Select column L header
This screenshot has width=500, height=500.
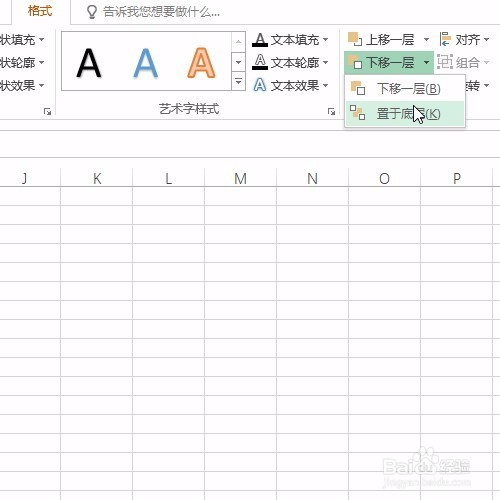pyautogui.click(x=169, y=178)
